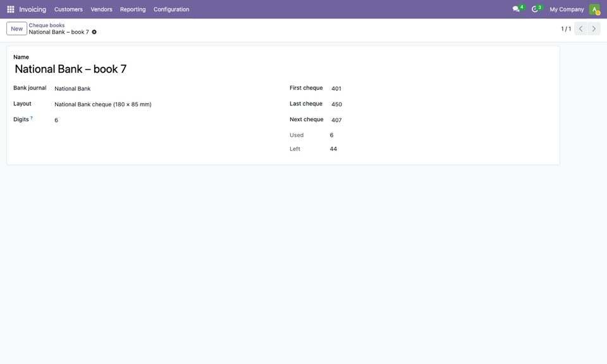The width and height of the screenshot is (607, 364).
Task: Open the Vendors menu
Action: coord(101,9)
